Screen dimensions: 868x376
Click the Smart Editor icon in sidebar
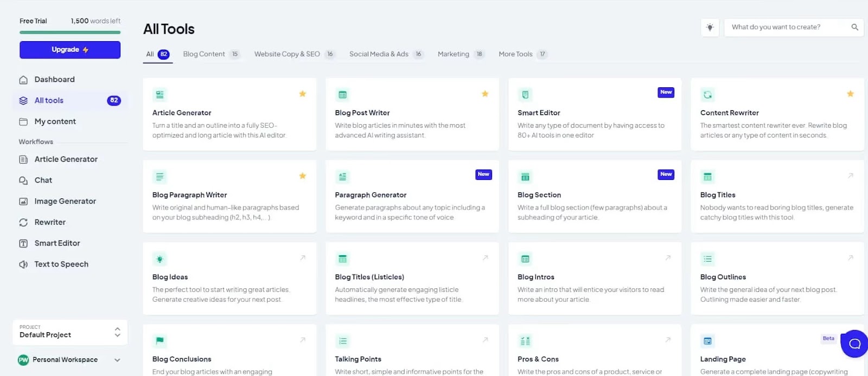coord(23,244)
